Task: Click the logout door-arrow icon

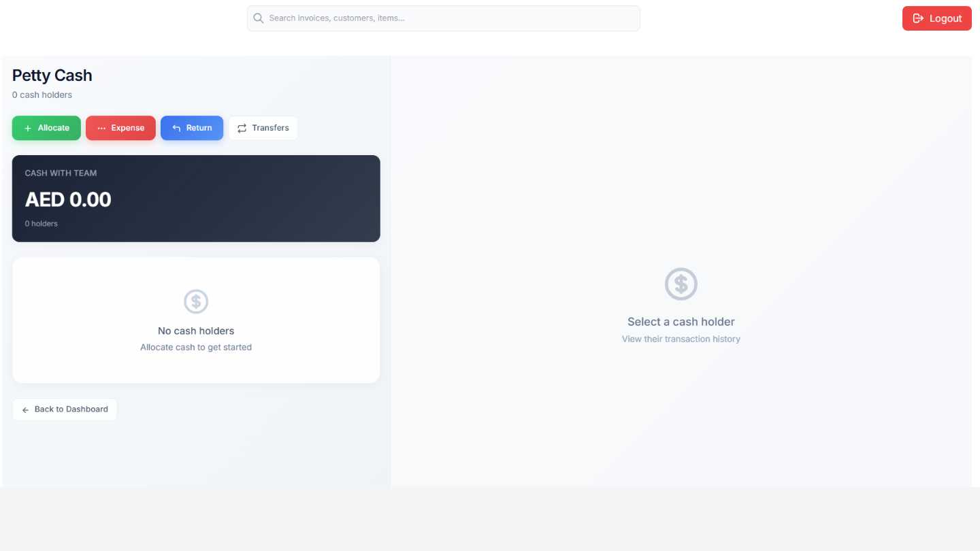Action: pos(918,18)
